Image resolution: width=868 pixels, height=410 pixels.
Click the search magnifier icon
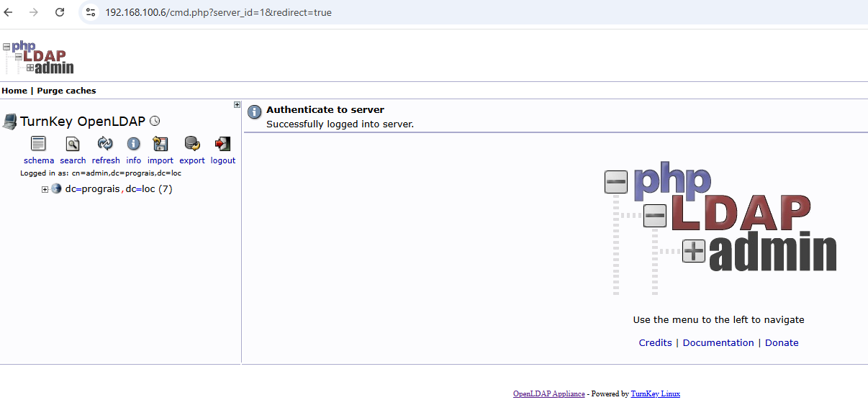click(x=73, y=143)
